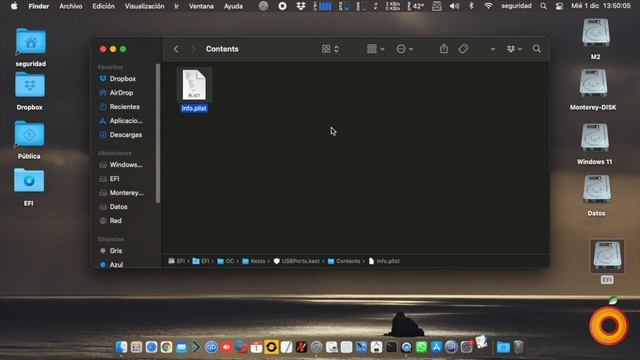The width and height of the screenshot is (640, 360).
Task: Click USBPorts.kext in path bar
Action: tap(296, 261)
